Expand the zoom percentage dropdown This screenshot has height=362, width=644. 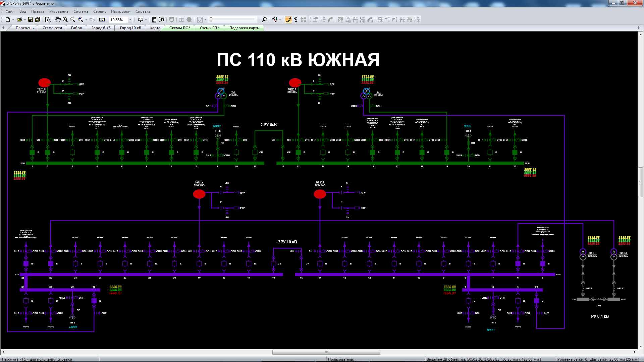[x=130, y=20]
